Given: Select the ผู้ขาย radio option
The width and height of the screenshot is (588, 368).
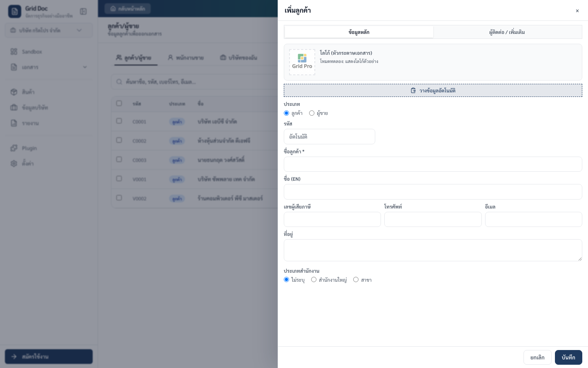Looking at the screenshot, I should (x=312, y=113).
